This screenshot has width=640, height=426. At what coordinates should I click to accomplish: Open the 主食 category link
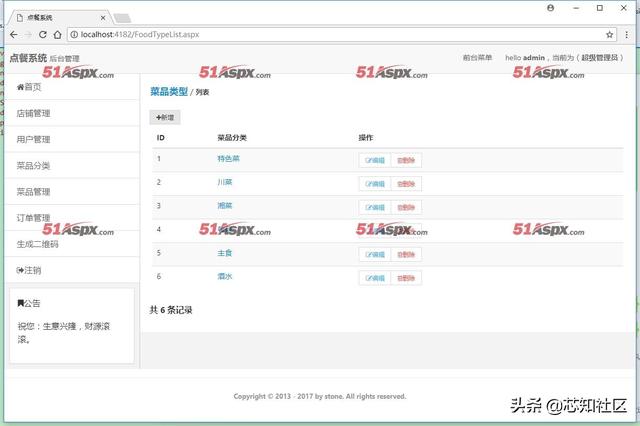(224, 253)
